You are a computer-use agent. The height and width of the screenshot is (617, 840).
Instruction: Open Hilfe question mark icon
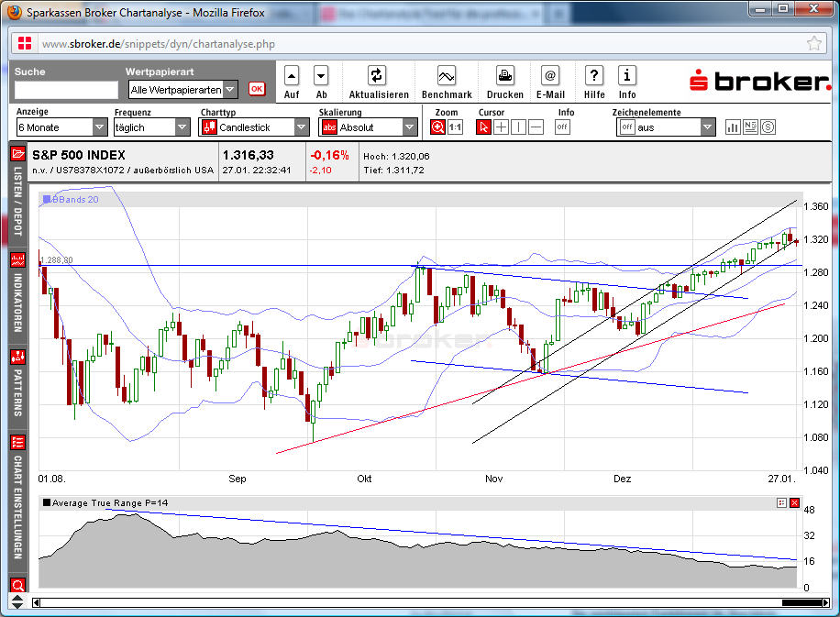594,75
